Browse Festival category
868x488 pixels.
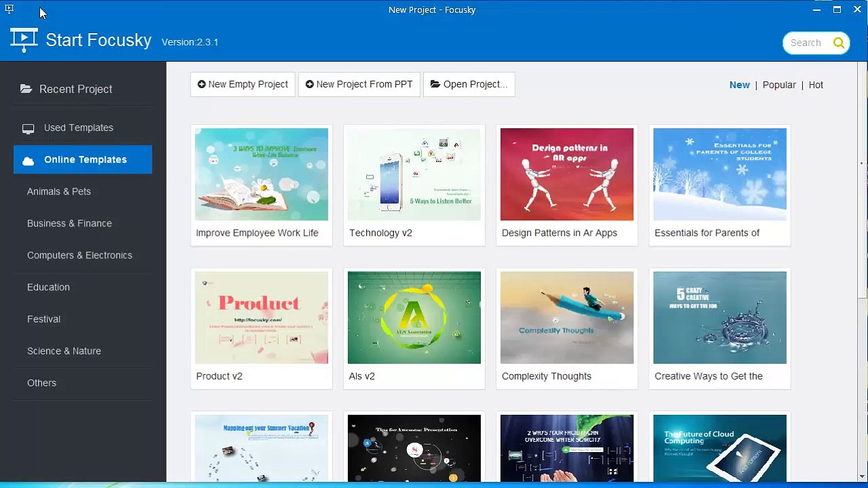click(43, 319)
